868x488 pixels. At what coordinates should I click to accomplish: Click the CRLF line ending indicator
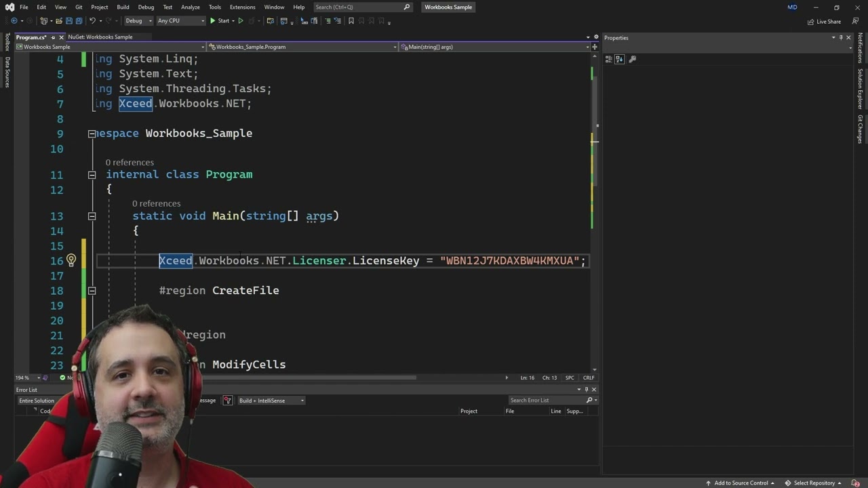[589, 378]
